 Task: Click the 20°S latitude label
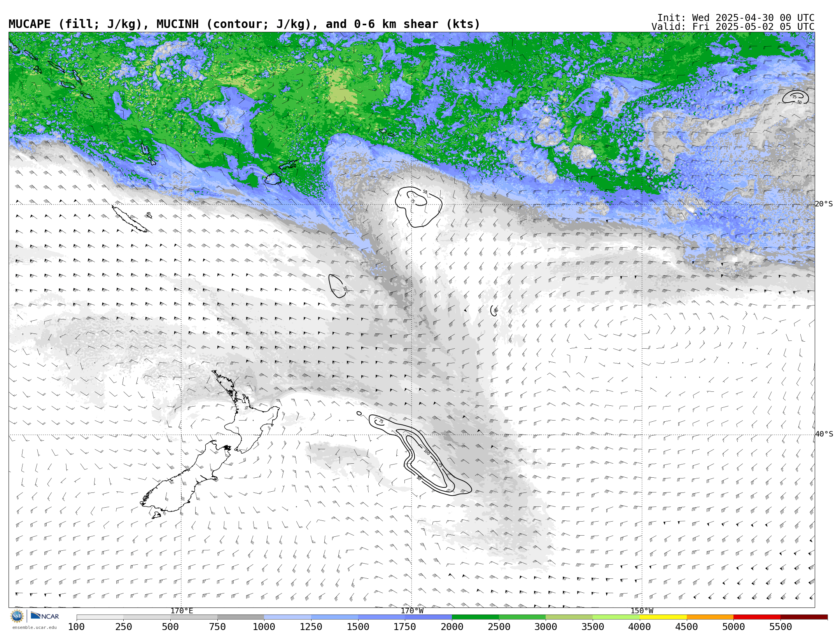pyautogui.click(x=824, y=204)
